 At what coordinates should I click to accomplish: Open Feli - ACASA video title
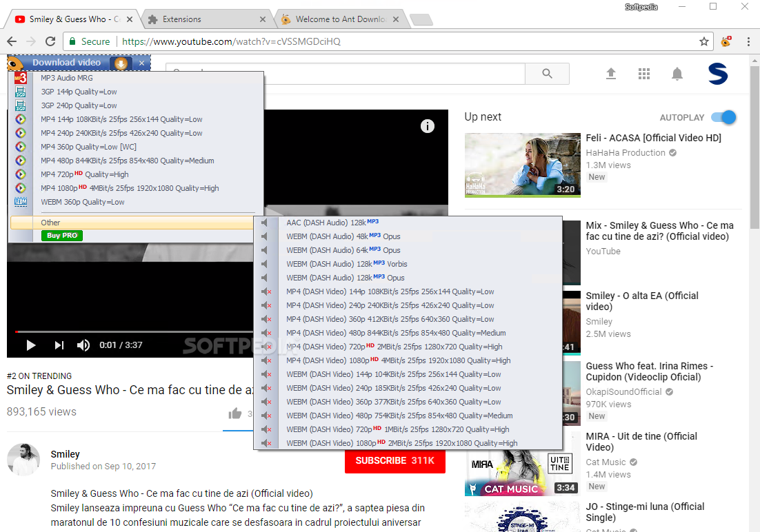tap(653, 138)
